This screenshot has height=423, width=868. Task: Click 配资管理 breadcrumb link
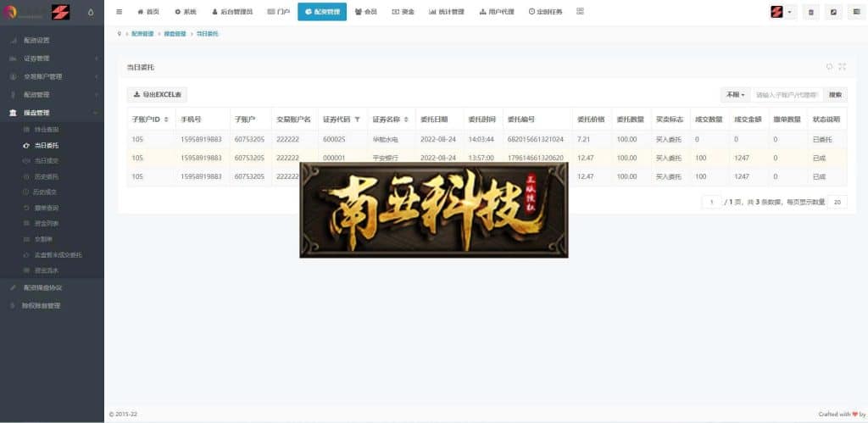pyautogui.click(x=142, y=34)
